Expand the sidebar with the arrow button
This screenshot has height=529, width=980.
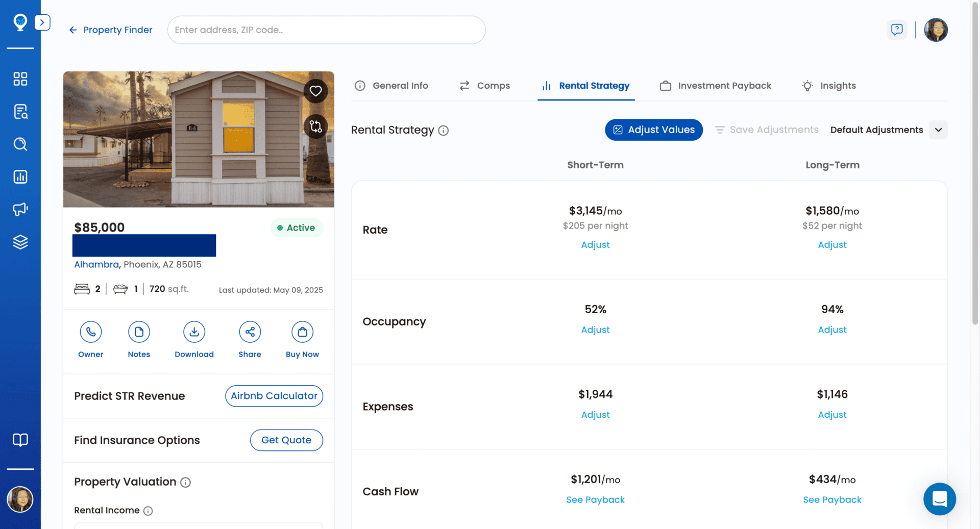click(x=42, y=22)
